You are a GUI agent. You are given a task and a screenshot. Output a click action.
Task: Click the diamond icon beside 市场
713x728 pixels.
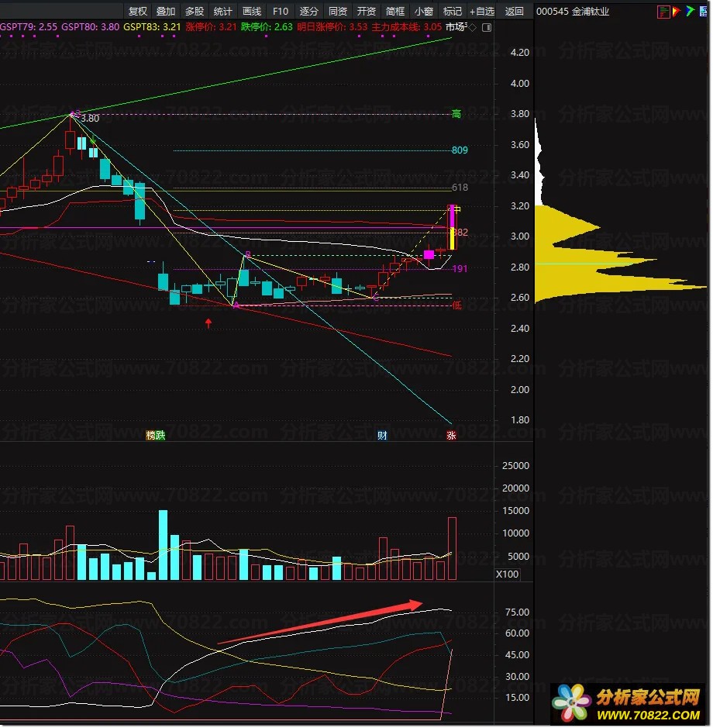tap(473, 28)
